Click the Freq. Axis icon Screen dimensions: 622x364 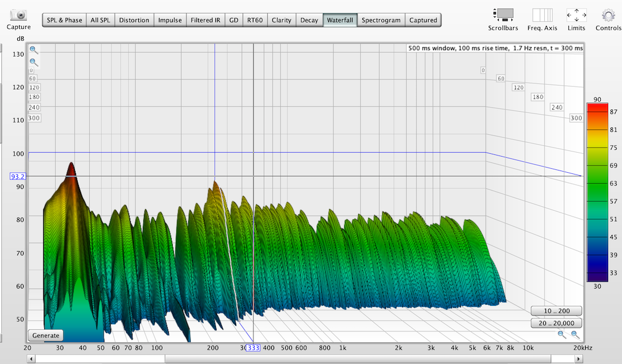(x=542, y=15)
